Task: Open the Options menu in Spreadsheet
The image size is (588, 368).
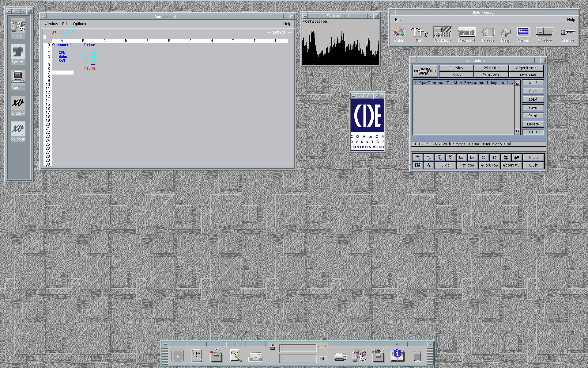Action: tap(79, 24)
